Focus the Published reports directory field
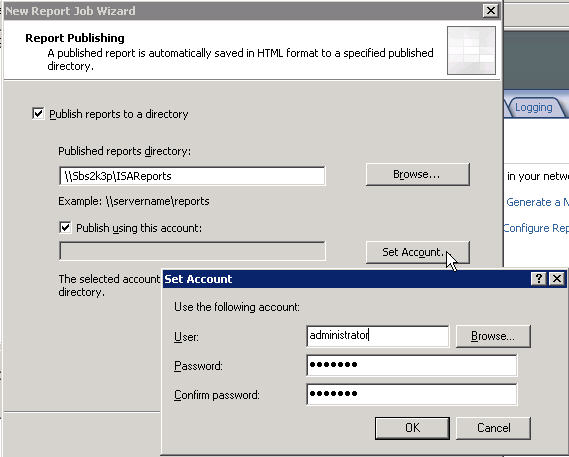Viewport: 569px width, 457px height. pyautogui.click(x=192, y=176)
